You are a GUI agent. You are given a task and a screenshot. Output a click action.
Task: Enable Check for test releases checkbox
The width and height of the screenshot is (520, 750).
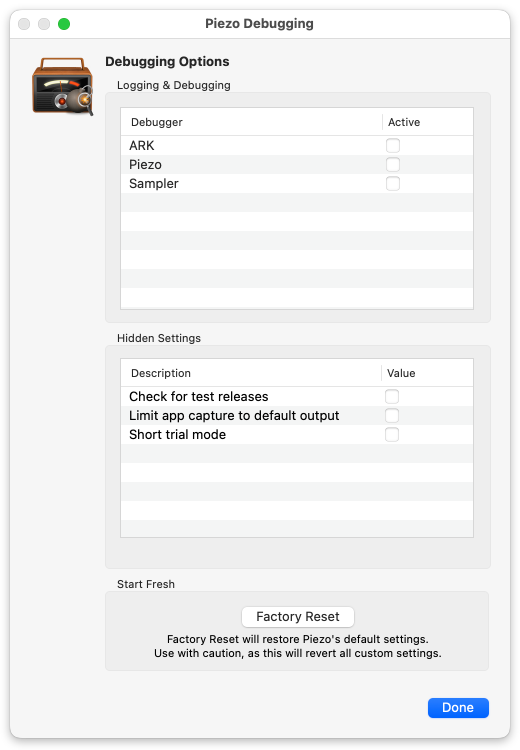[x=392, y=397]
